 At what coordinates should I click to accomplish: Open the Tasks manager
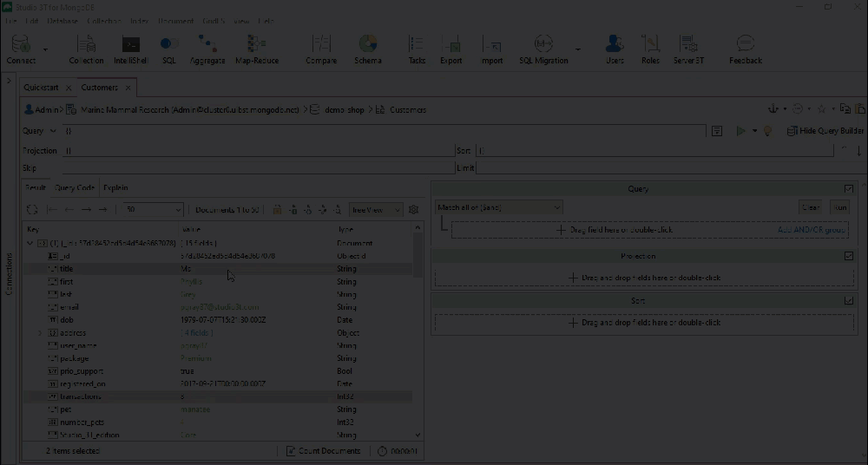(x=417, y=49)
